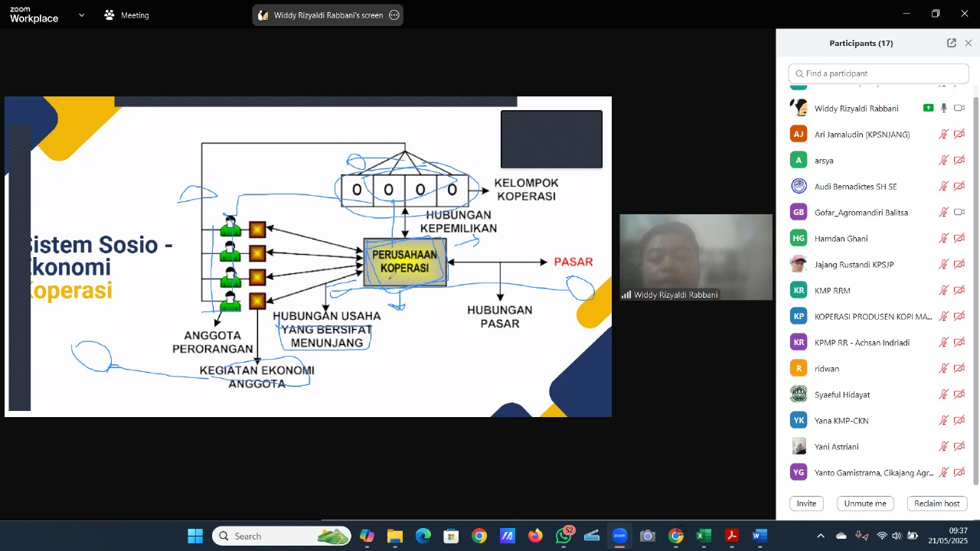This screenshot has width=980, height=551.
Task: Click Find a participant search field
Action: click(878, 73)
